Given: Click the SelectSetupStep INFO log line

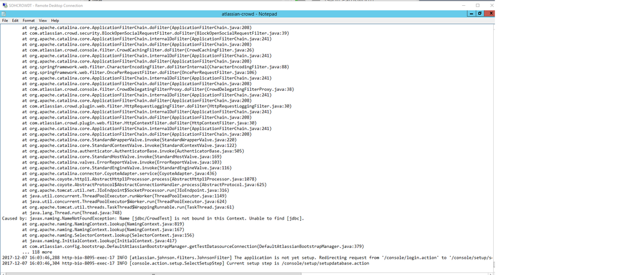Looking at the screenshot, I should click(x=186, y=263).
